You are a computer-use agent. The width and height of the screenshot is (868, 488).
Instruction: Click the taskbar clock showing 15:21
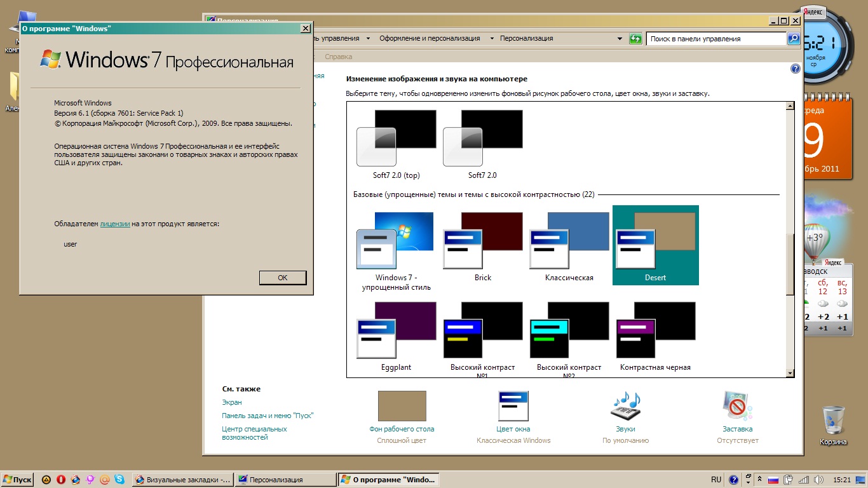842,480
